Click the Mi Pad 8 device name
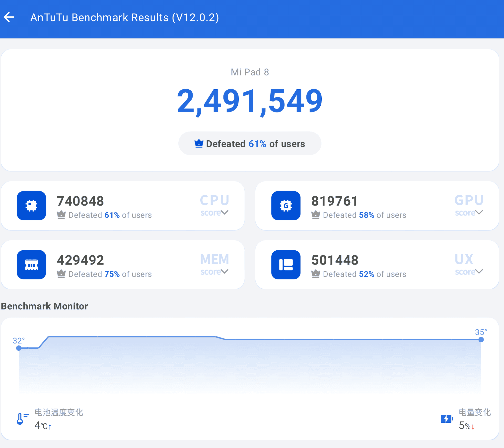The image size is (504, 448). click(250, 72)
